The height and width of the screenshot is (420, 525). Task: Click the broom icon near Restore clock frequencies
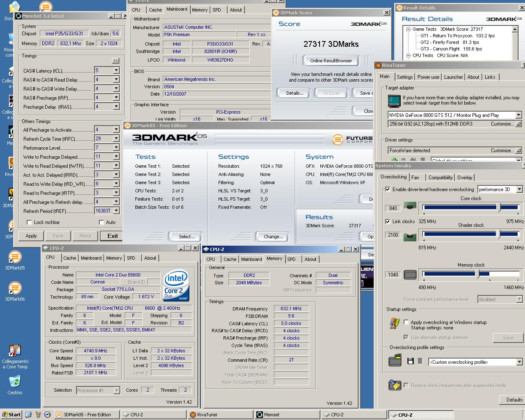tap(395, 385)
